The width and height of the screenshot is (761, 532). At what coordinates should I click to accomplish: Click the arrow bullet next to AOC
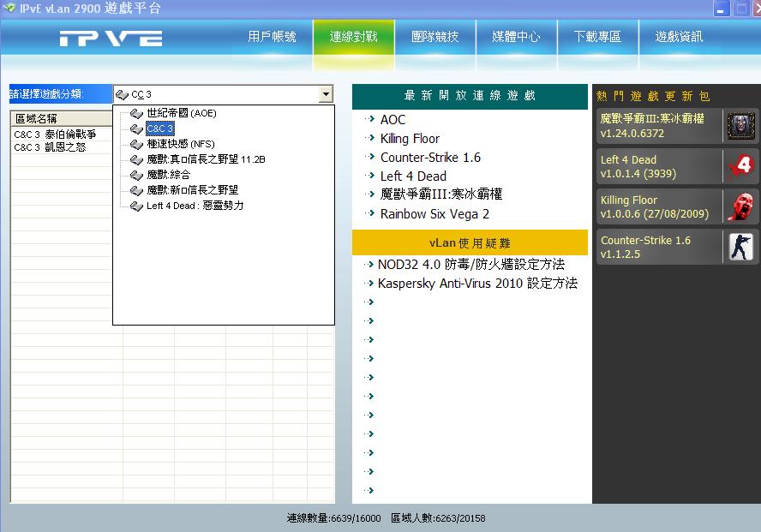[370, 119]
